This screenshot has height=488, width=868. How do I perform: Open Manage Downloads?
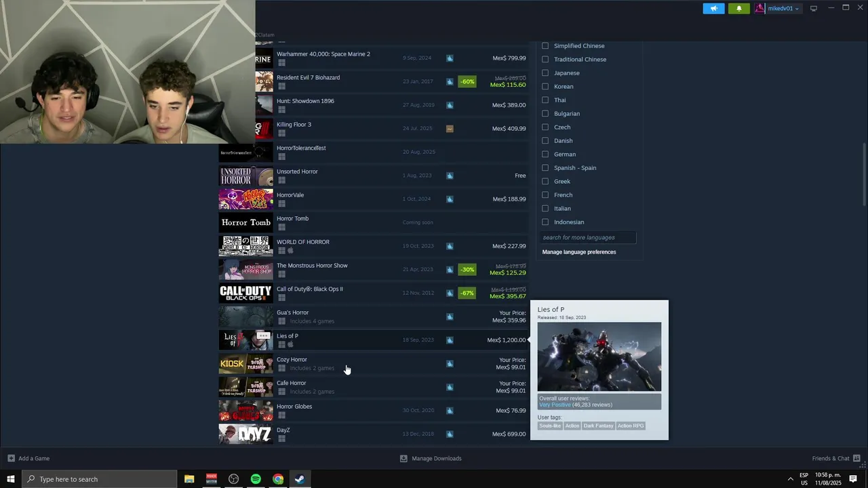click(x=431, y=458)
